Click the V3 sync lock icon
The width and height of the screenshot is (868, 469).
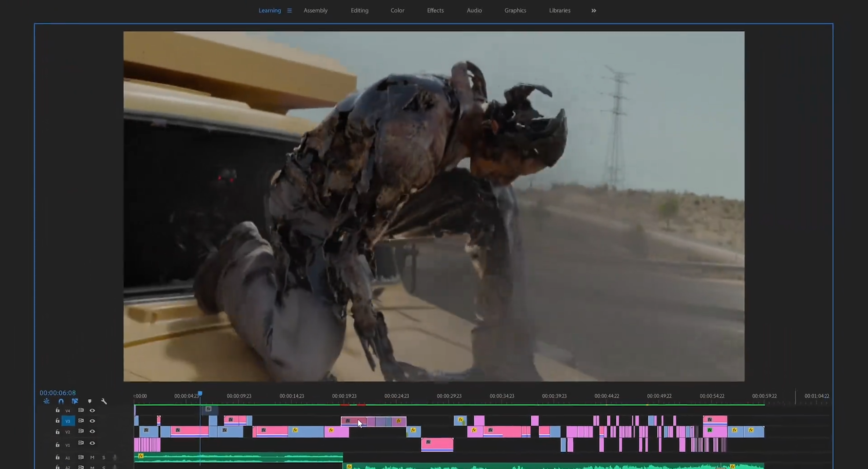pyautogui.click(x=81, y=421)
